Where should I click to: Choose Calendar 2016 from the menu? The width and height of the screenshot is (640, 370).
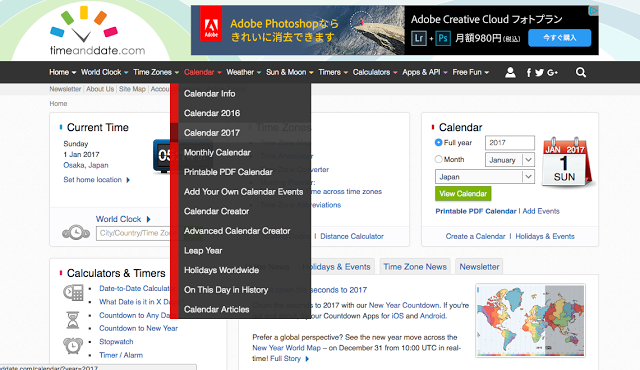[241, 113]
